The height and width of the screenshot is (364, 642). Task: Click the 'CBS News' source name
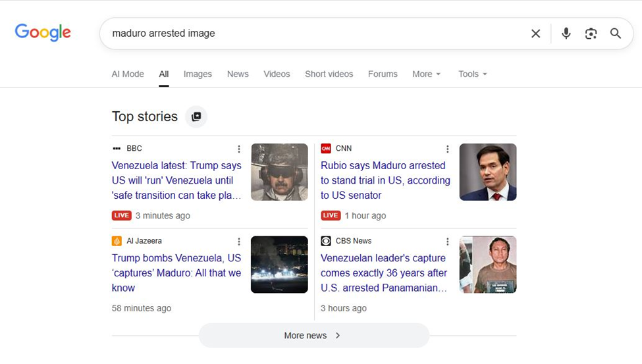pyautogui.click(x=354, y=241)
